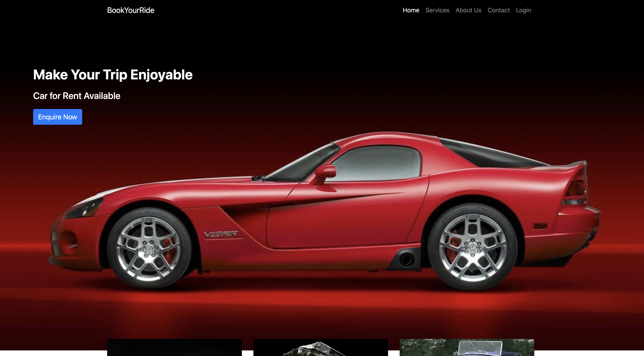The height and width of the screenshot is (356, 644).
Task: Click the 'Car for Rent Available' subheading
Action: point(77,96)
